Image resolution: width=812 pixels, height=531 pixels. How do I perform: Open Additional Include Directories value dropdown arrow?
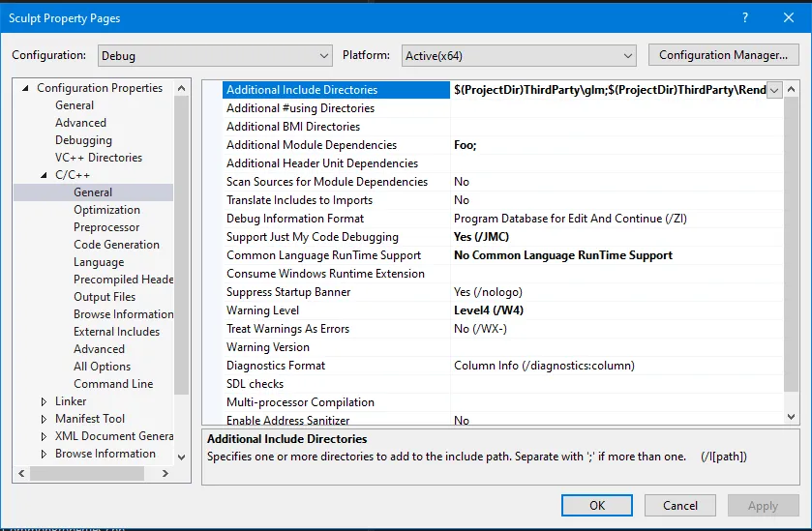[x=774, y=90]
